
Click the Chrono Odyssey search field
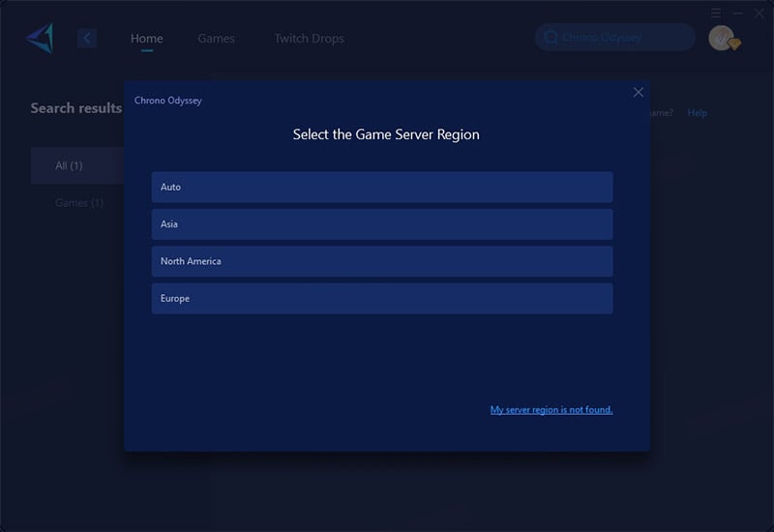tap(615, 38)
